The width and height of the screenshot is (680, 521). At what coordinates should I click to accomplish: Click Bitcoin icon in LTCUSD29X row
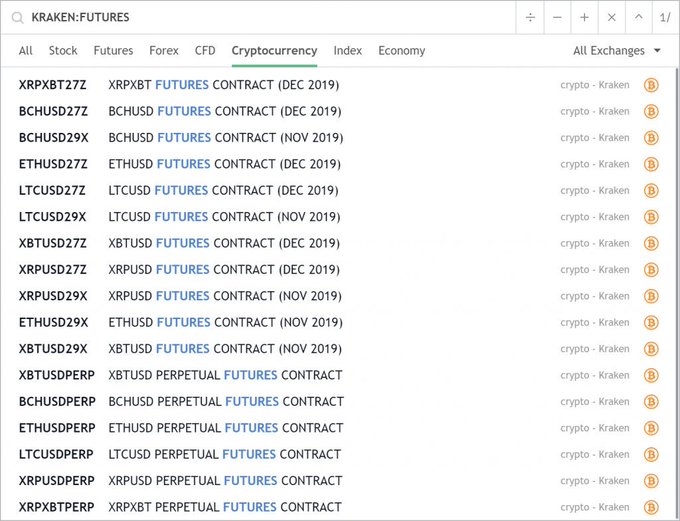(x=651, y=217)
